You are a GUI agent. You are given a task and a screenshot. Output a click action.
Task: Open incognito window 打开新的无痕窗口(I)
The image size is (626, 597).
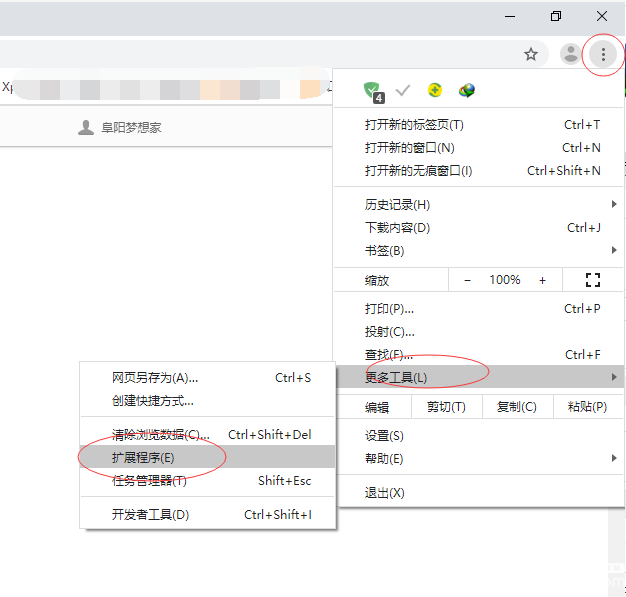(x=479, y=171)
